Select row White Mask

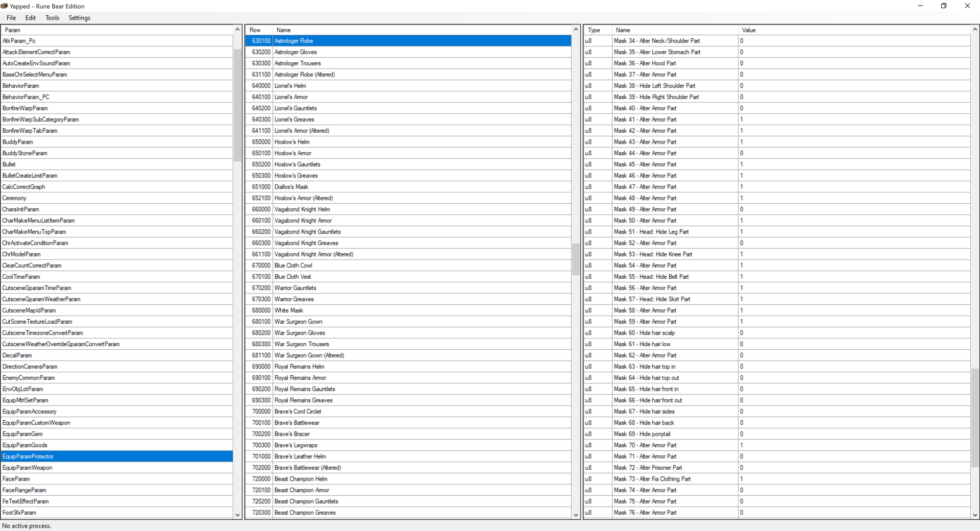point(409,310)
